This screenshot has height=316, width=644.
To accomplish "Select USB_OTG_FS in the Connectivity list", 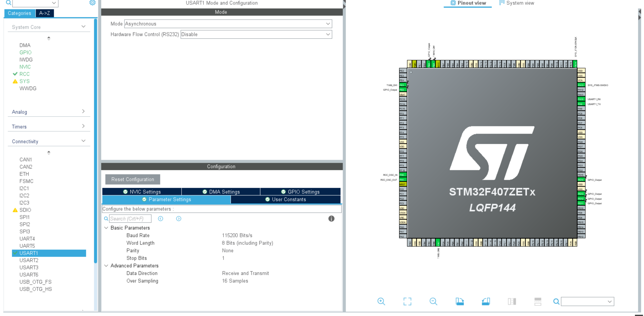I will (x=36, y=282).
